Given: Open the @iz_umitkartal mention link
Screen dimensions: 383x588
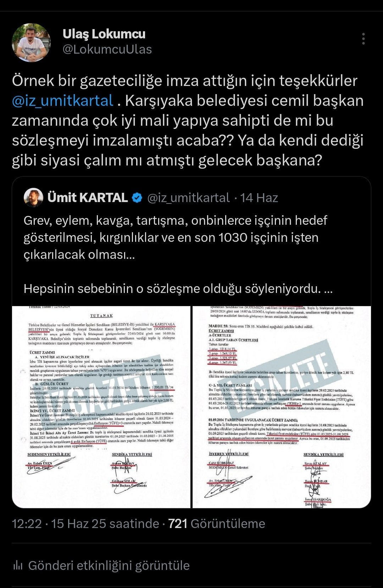Looking at the screenshot, I should (63, 100).
